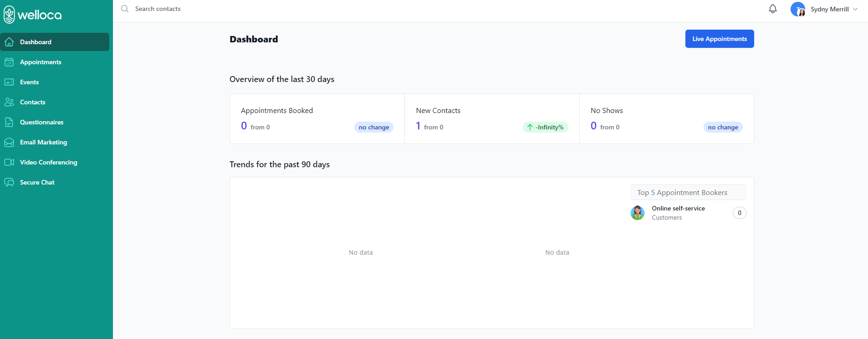
Task: Click the -Infinity% New Contacts badge
Action: (545, 127)
